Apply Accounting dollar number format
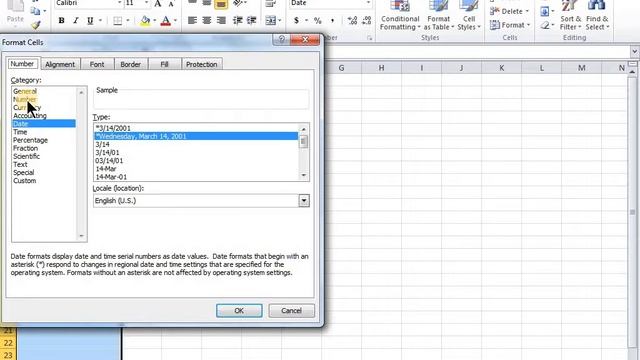 pos(296,20)
